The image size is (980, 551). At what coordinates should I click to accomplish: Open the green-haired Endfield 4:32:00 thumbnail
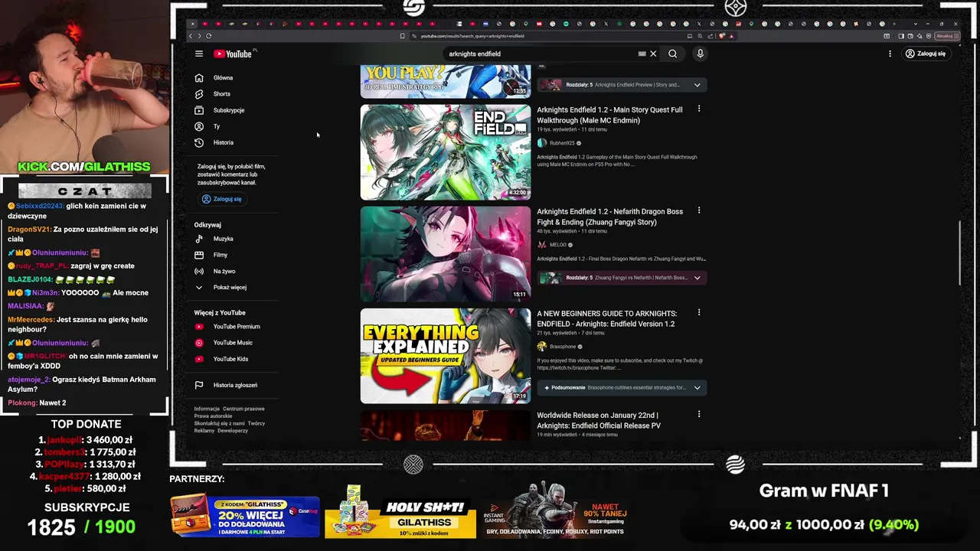(446, 152)
